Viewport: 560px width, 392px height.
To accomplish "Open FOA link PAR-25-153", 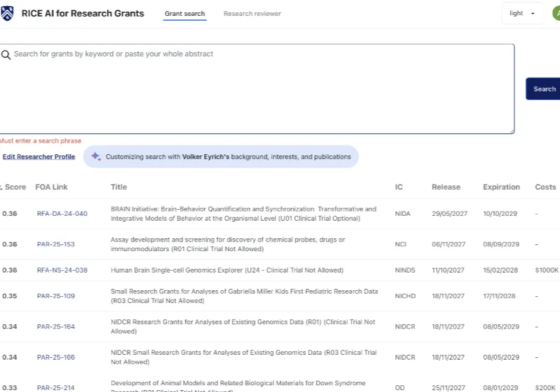I will 56,244.
